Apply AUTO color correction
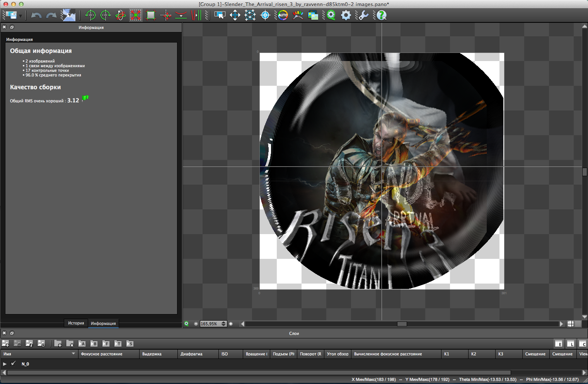 [283, 15]
